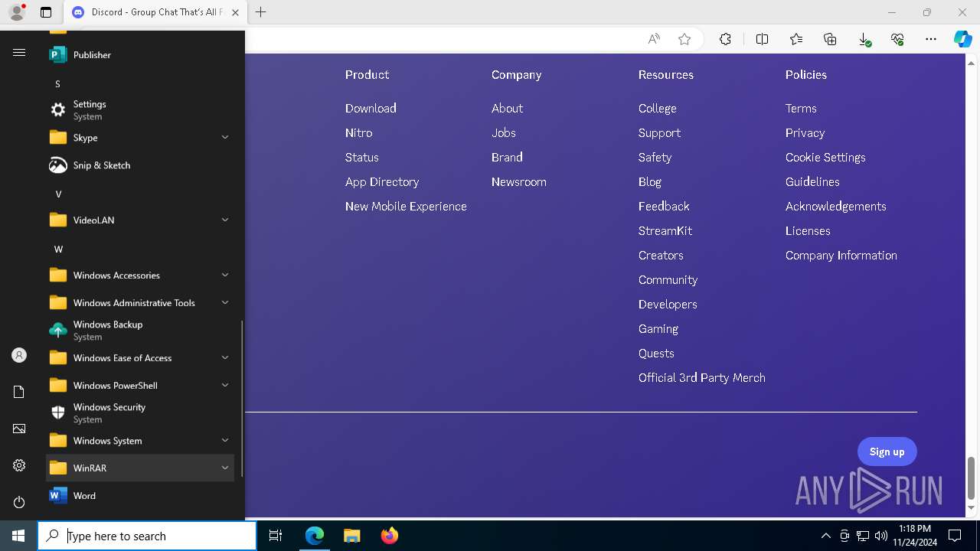Expand Windows Ease of Access folder

click(x=140, y=358)
